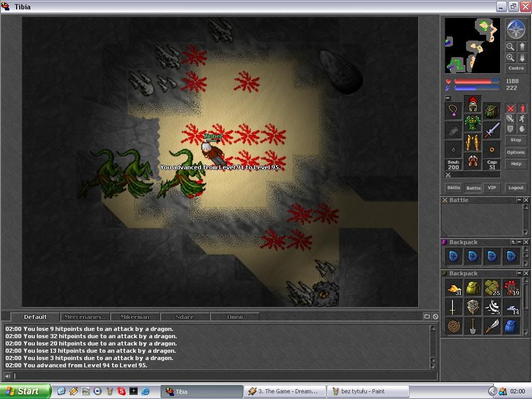Move minimap up one floor
This screenshot has width=532, height=399.
522,46
